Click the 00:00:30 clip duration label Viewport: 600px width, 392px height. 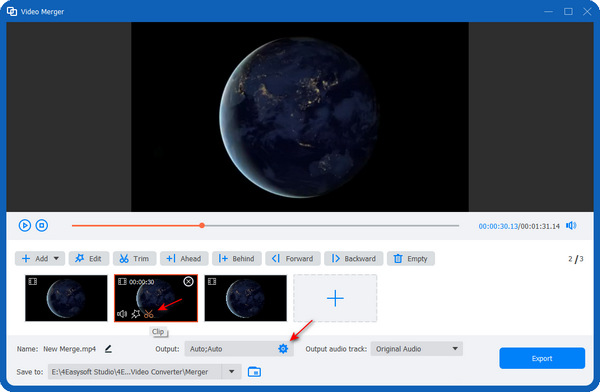[142, 282]
